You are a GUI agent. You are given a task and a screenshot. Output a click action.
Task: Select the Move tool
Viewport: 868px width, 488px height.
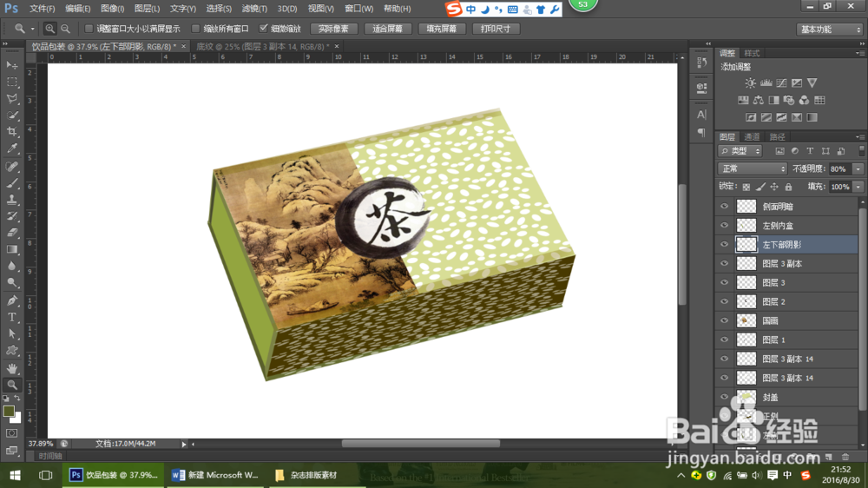(x=11, y=65)
